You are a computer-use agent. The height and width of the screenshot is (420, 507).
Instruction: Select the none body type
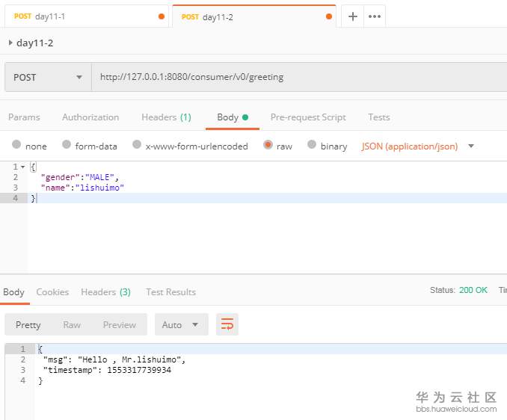[x=16, y=144]
